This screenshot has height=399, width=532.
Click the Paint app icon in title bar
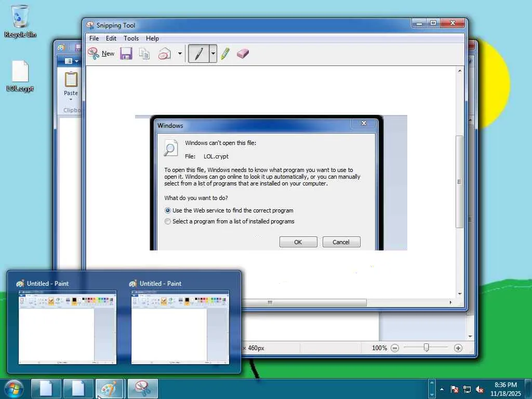click(x=61, y=47)
